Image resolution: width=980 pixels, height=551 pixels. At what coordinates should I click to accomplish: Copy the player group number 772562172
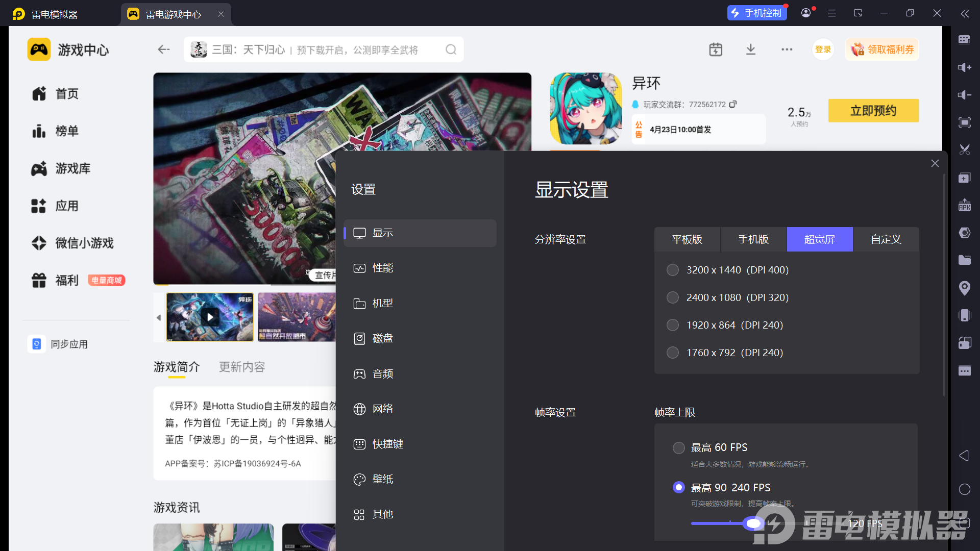pyautogui.click(x=732, y=104)
